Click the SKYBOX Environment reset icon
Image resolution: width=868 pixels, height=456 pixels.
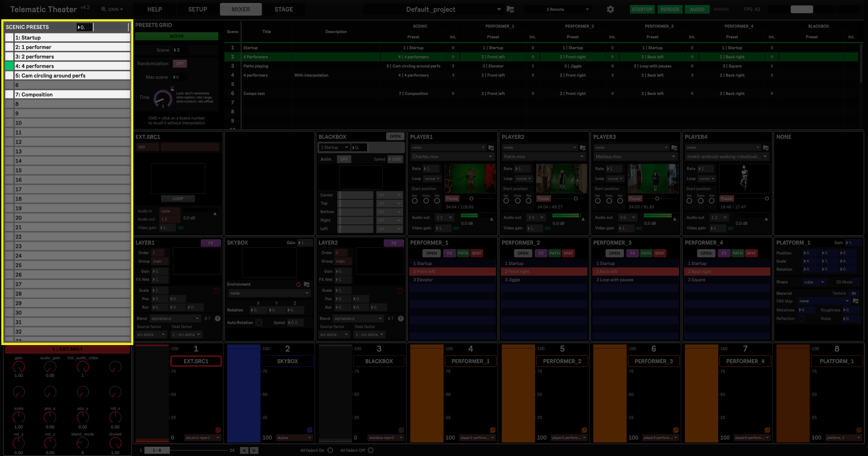[298, 285]
